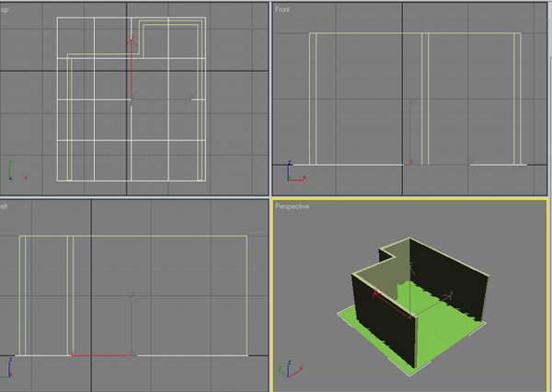Click the Perspective viewport label

292,207
